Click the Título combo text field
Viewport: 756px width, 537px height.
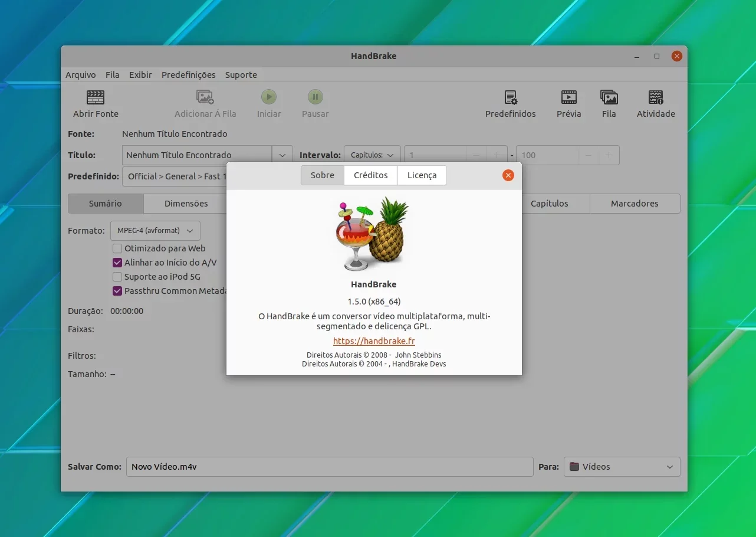tap(197, 155)
